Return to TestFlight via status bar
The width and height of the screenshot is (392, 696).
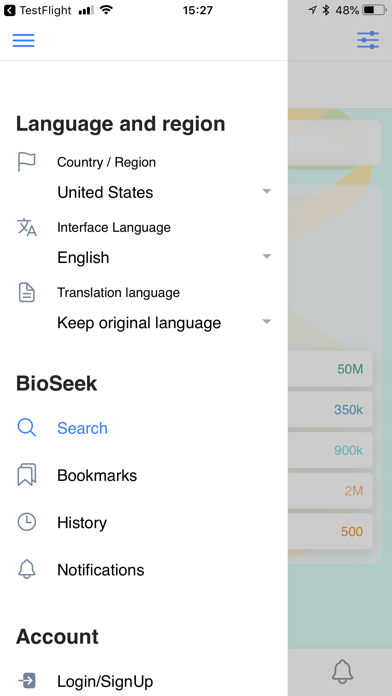point(38,10)
